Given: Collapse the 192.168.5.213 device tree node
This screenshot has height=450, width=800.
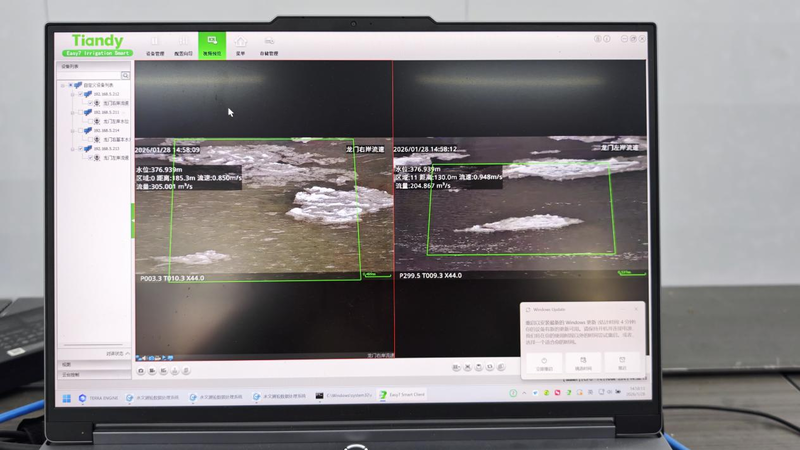Looking at the screenshot, I should point(73,148).
